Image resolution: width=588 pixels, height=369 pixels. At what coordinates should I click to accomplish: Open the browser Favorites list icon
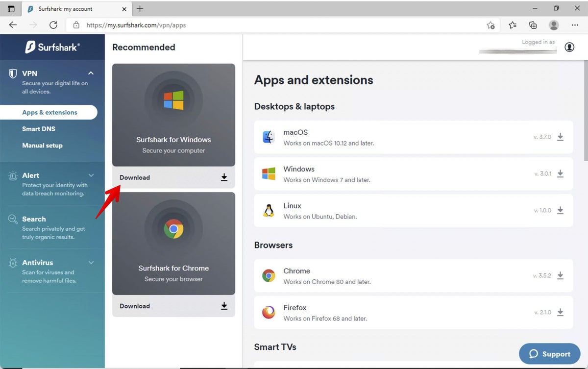pyautogui.click(x=513, y=25)
